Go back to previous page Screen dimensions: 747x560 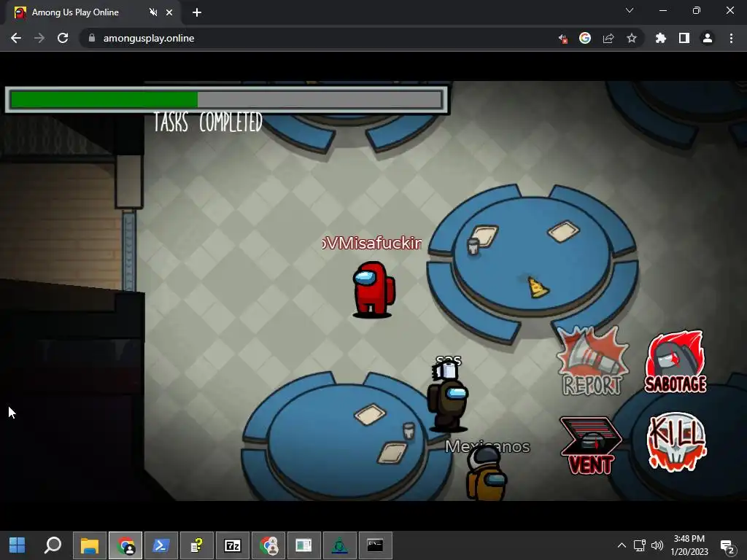click(16, 38)
